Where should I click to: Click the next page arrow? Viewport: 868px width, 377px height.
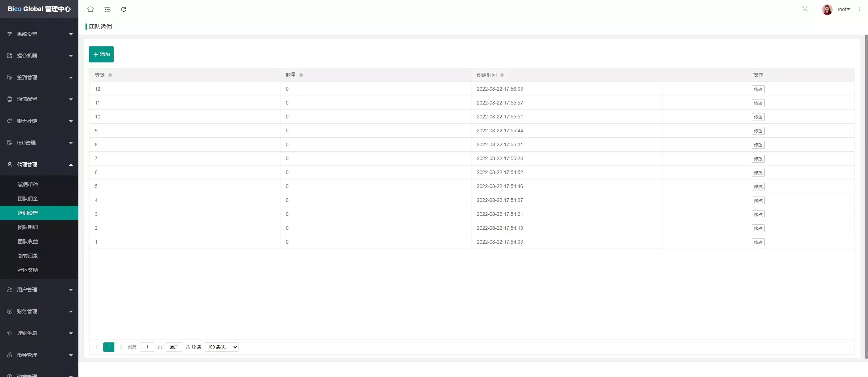pos(121,347)
